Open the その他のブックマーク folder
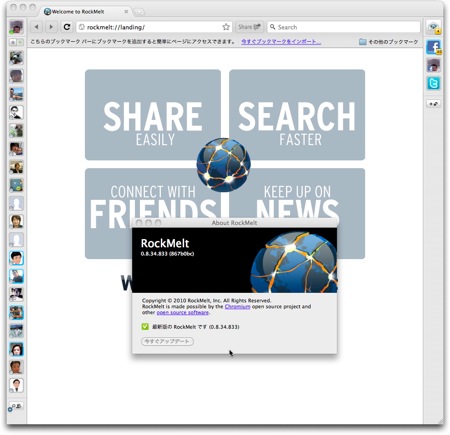 click(x=389, y=42)
